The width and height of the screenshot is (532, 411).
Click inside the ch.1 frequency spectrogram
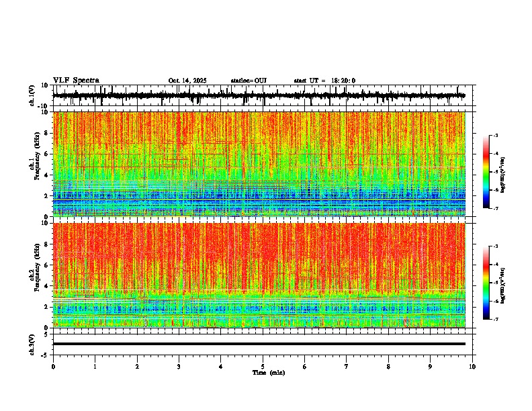click(259, 164)
